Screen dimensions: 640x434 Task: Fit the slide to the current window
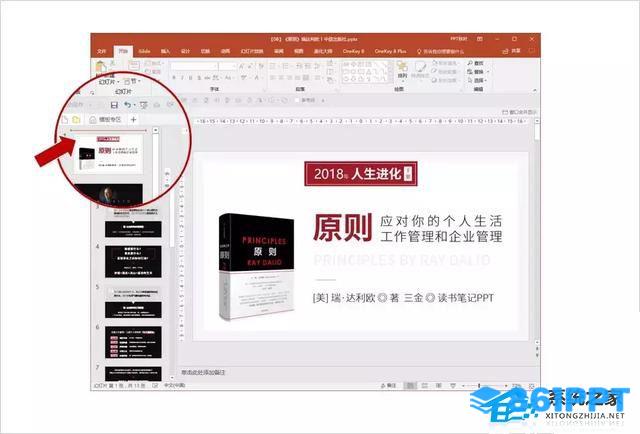[x=531, y=385]
